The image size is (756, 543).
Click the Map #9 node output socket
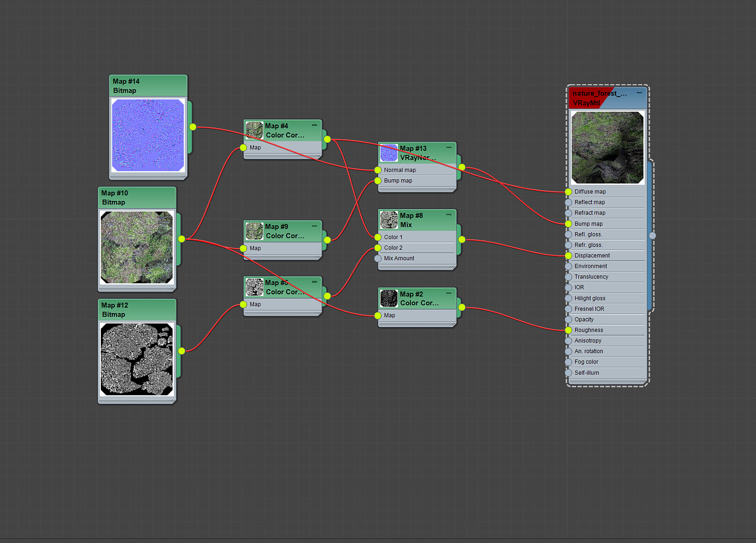[x=327, y=240]
